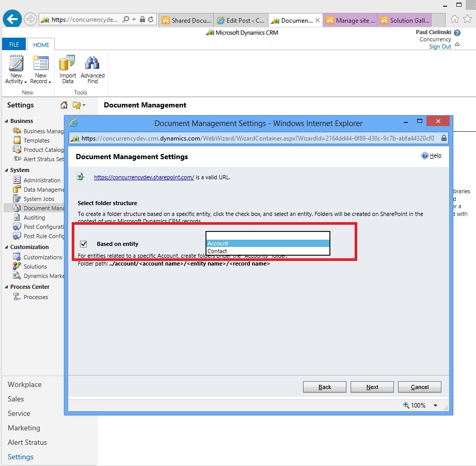Image resolution: width=476 pixels, height=466 pixels.
Task: Collapse the System section in sidebar
Action: 6,170
